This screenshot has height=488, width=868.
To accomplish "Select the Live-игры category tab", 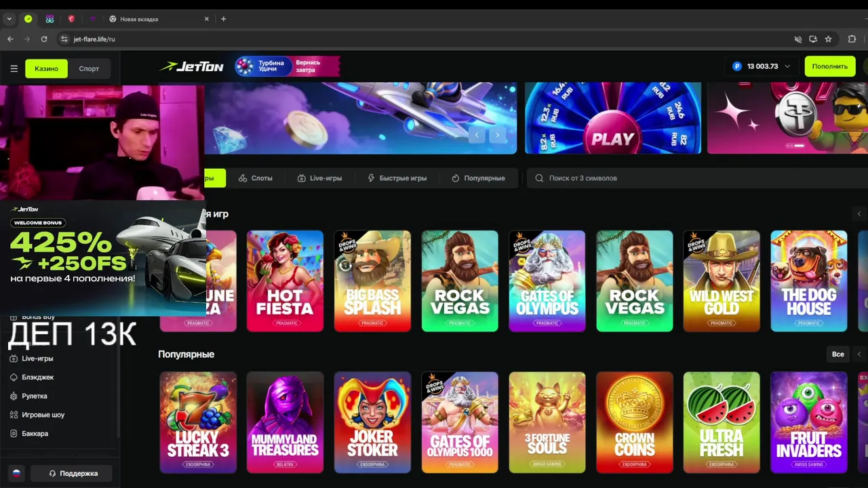I will pos(319,178).
